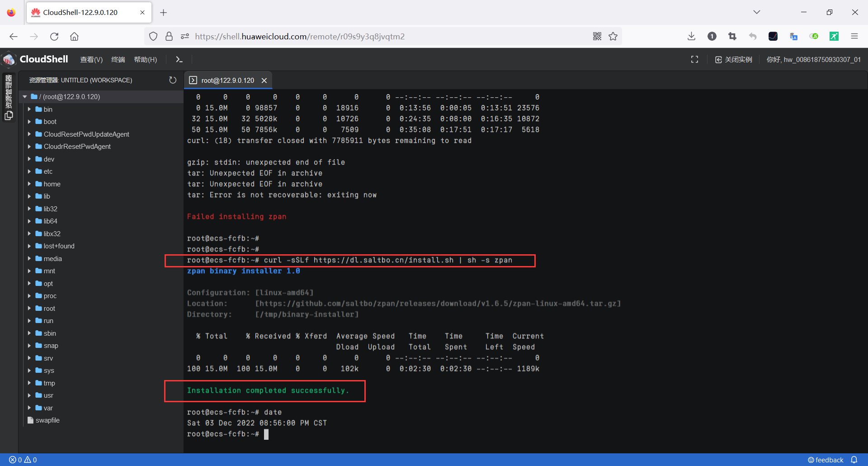Image resolution: width=868 pixels, height=466 pixels.
Task: Select CloudShell-122.9.0.120 browser tab
Action: [89, 13]
